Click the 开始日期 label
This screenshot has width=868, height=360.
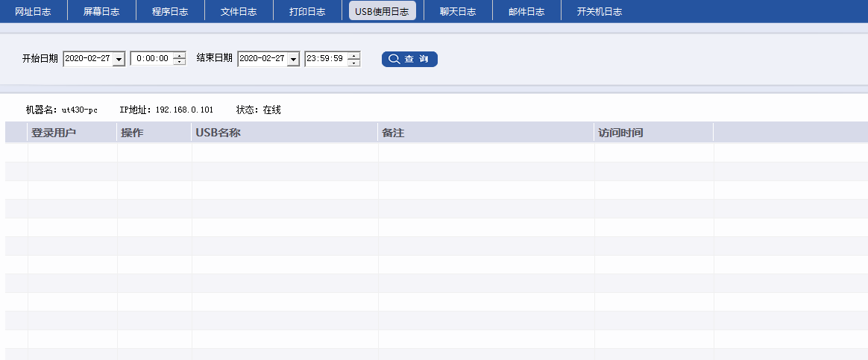pos(40,59)
